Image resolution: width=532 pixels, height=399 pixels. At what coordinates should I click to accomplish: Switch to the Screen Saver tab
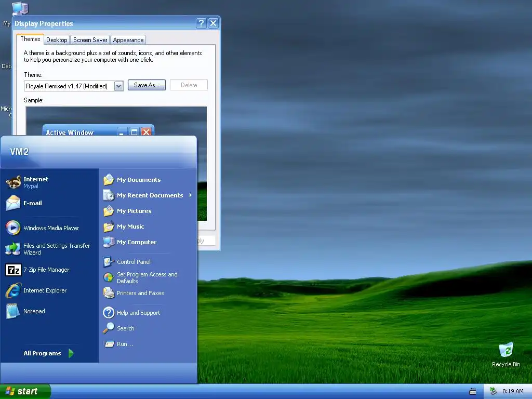click(90, 39)
